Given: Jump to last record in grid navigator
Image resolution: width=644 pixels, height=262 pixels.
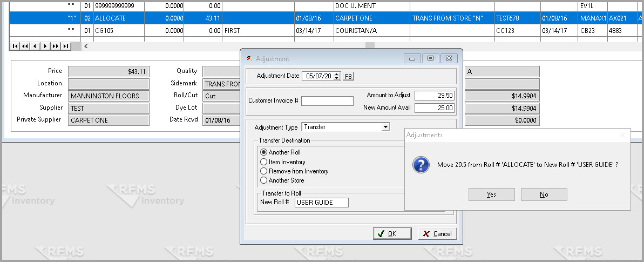Looking at the screenshot, I should (66, 46).
